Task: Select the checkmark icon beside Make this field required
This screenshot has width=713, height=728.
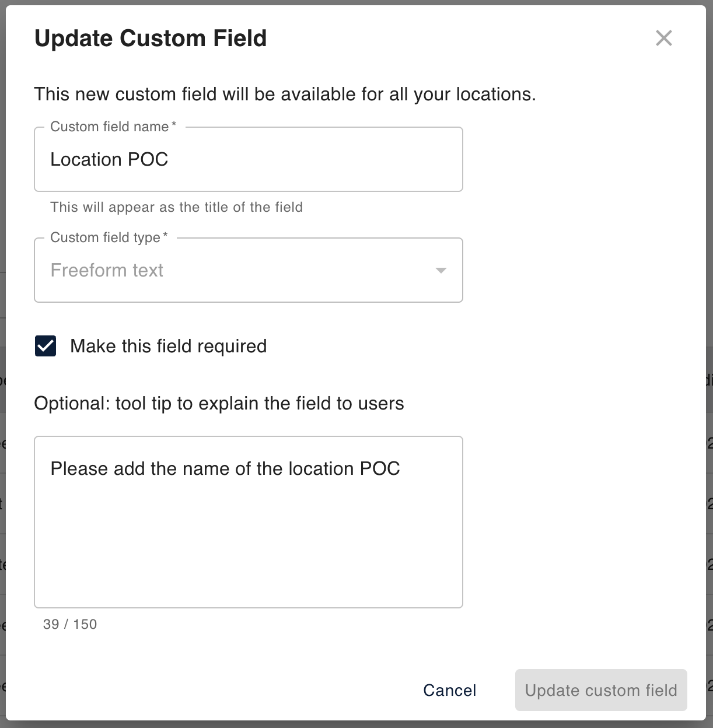Action: pyautogui.click(x=45, y=346)
